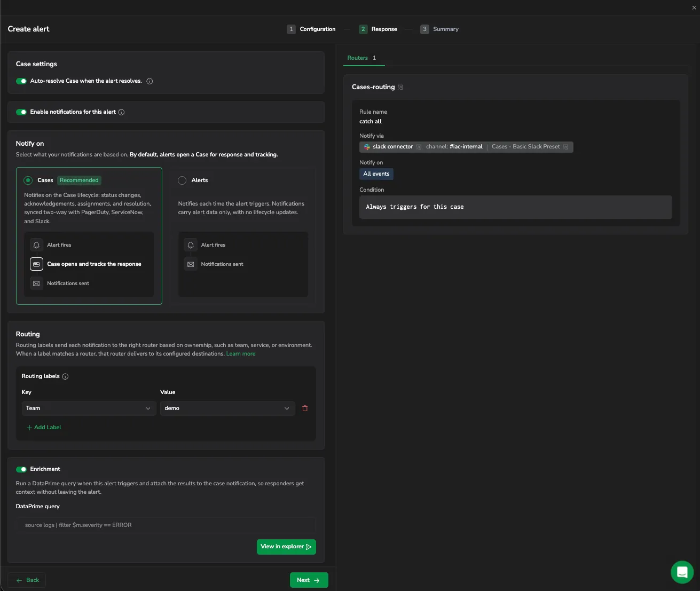The width and height of the screenshot is (700, 591).
Task: Click the Back button
Action: (x=27, y=580)
